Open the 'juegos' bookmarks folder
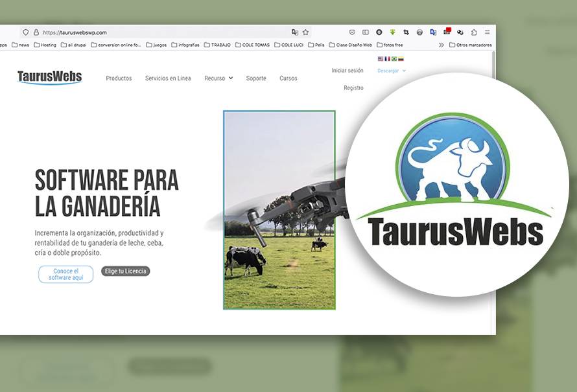Screen dimensions: 577x392 (156, 45)
